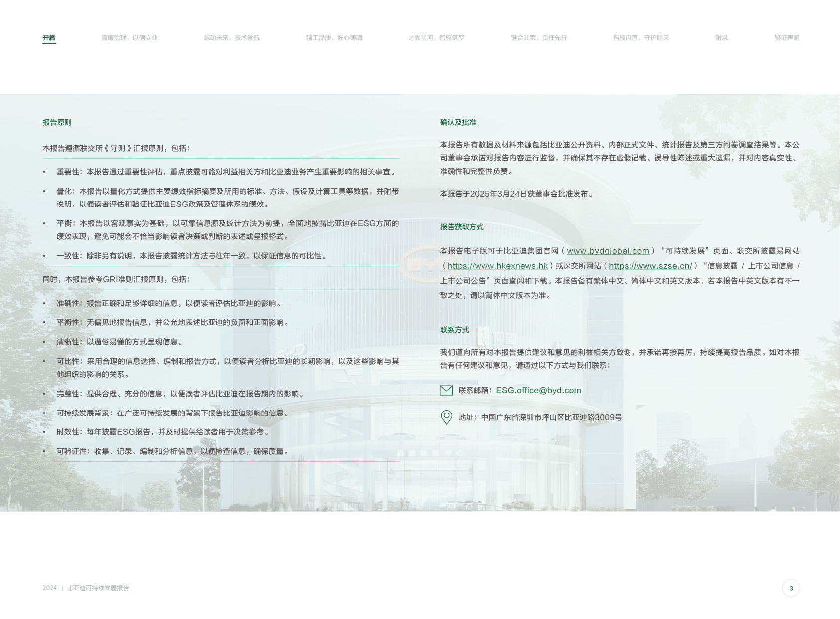Select the 报告获取方式 heading

pos(462,227)
